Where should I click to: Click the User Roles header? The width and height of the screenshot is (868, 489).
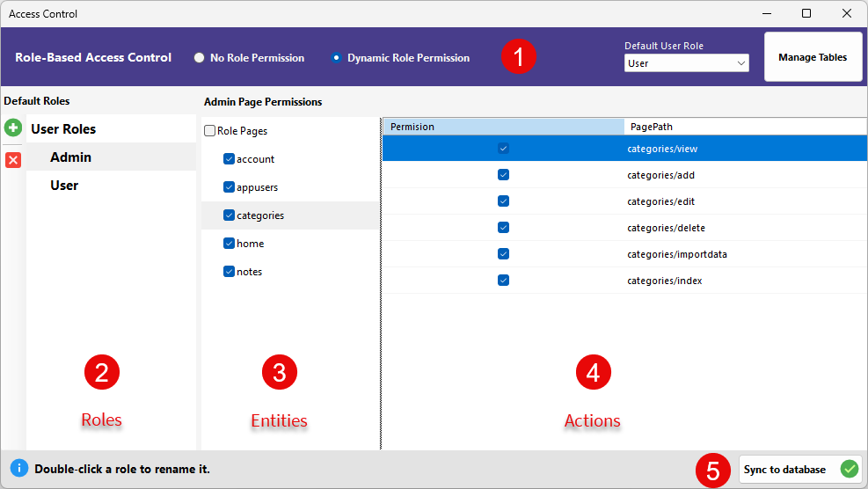(63, 129)
